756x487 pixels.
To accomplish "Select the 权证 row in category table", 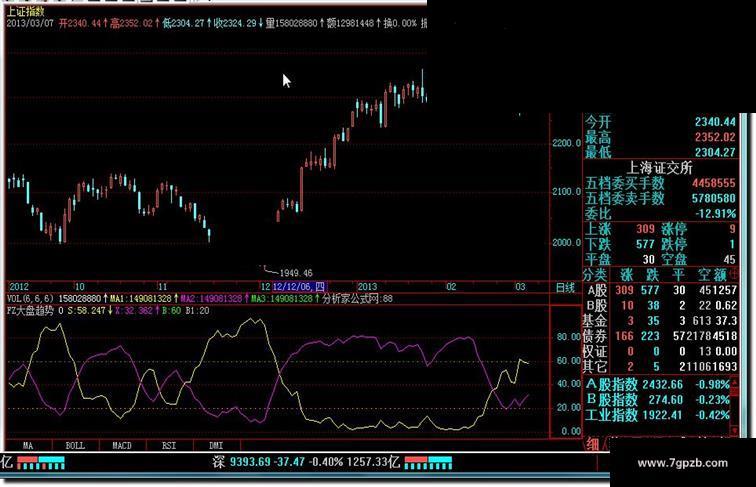I will tap(661, 351).
